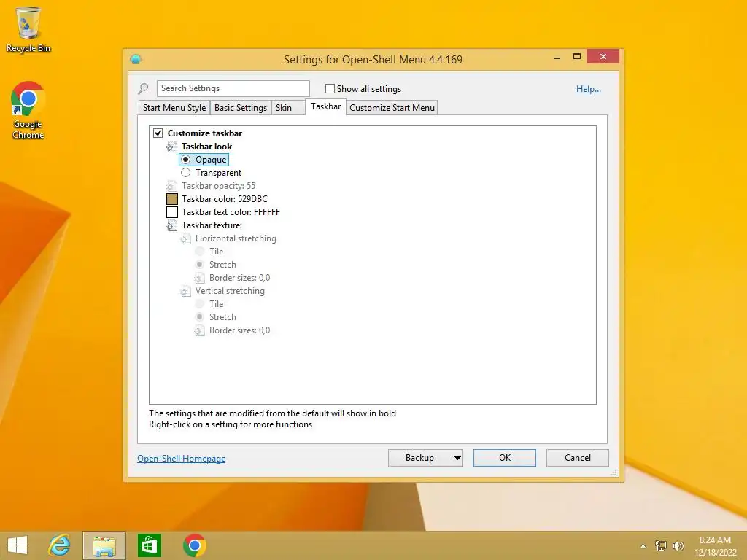Visit the Open-Shell Homepage link
The height and width of the screenshot is (560, 747).
(x=182, y=459)
